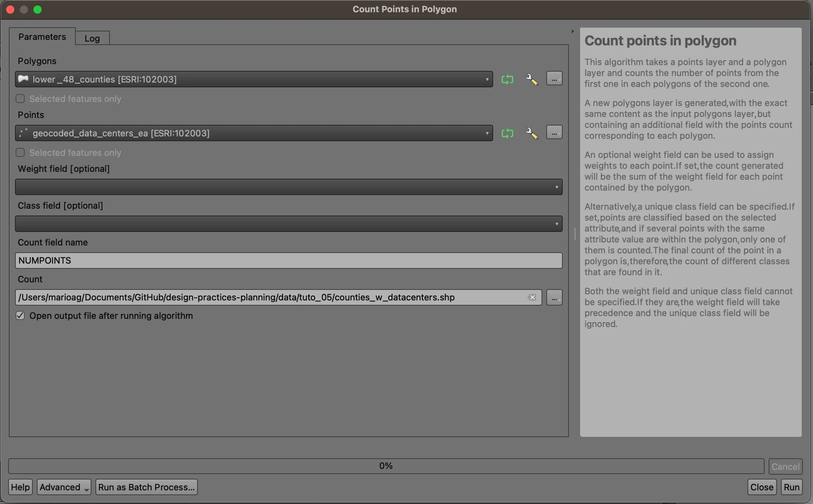The image size is (813, 504).
Task: Open advanced options wrench for Points layer
Action: [x=531, y=133]
